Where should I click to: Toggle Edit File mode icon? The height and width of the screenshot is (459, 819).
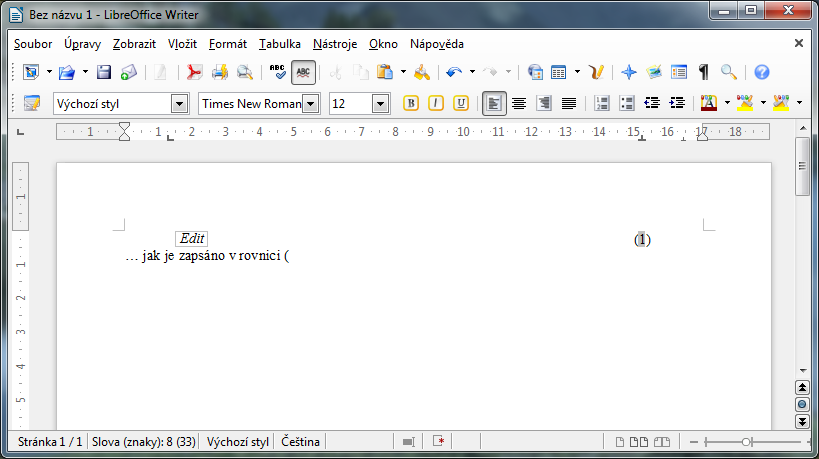[160, 72]
